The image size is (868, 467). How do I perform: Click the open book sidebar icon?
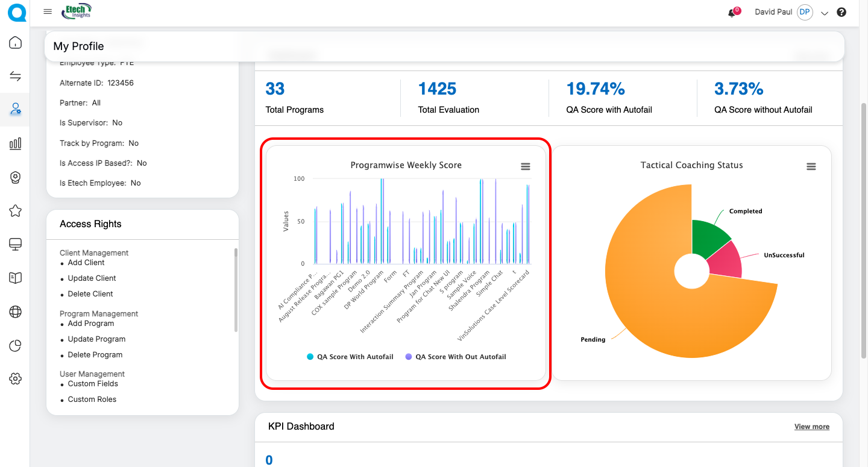pyautogui.click(x=16, y=278)
